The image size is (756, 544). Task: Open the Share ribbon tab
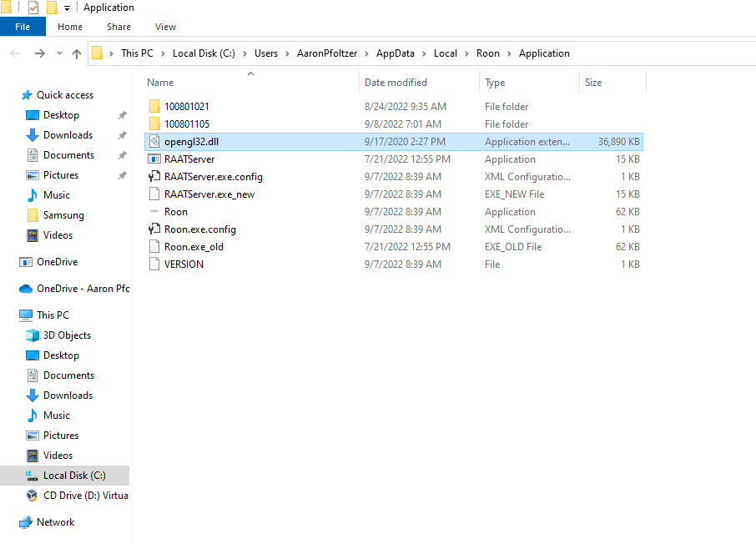click(118, 27)
